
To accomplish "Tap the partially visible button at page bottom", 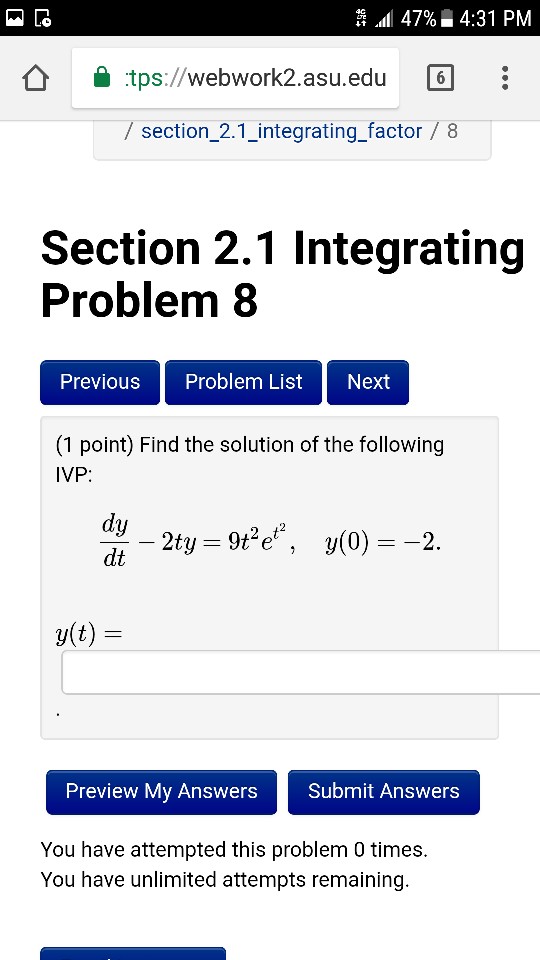I will pyautogui.click(x=133, y=953).
